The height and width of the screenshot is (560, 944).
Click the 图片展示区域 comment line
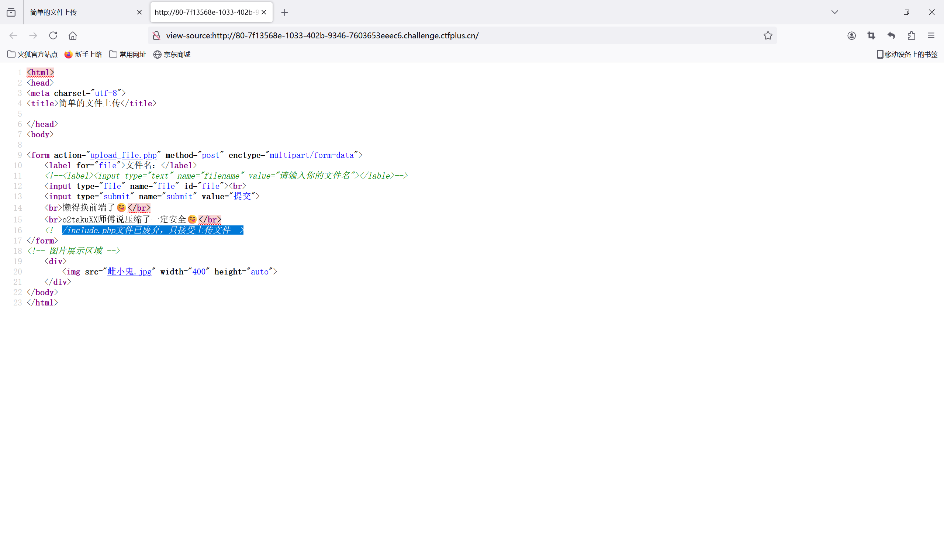(73, 251)
